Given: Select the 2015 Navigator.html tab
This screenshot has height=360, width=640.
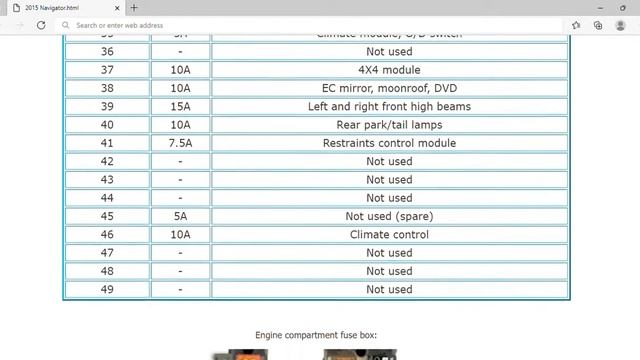Looking at the screenshot, I should [x=65, y=8].
